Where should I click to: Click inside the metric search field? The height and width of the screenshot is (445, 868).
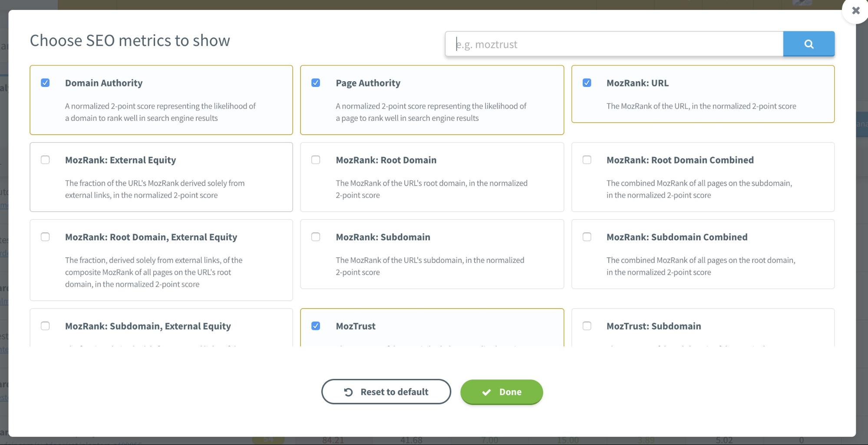(x=608, y=43)
